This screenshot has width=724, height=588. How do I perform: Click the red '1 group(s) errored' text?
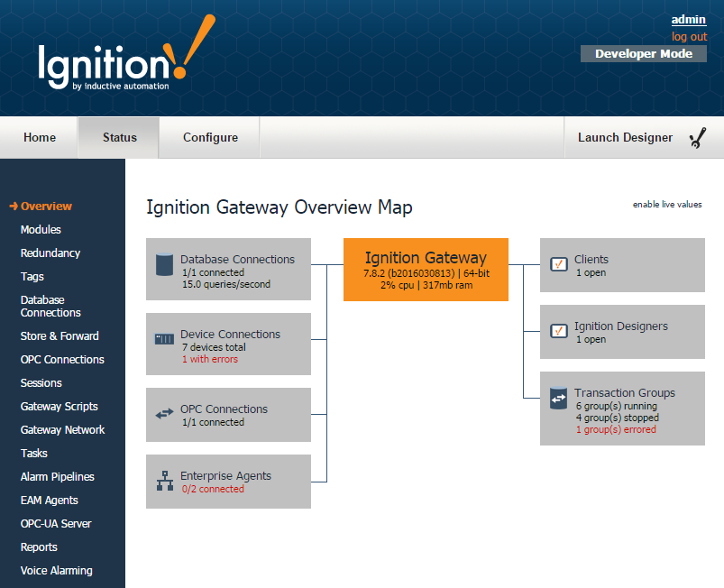tap(616, 429)
